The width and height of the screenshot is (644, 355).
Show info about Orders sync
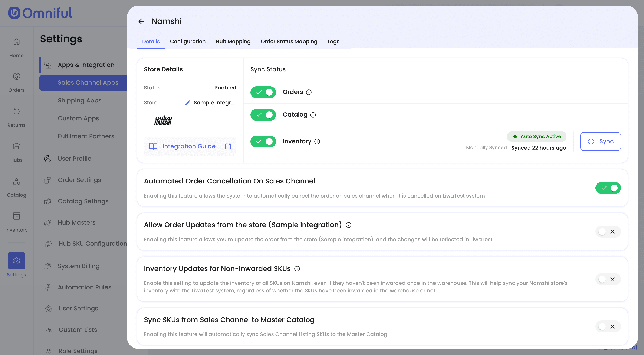click(309, 92)
